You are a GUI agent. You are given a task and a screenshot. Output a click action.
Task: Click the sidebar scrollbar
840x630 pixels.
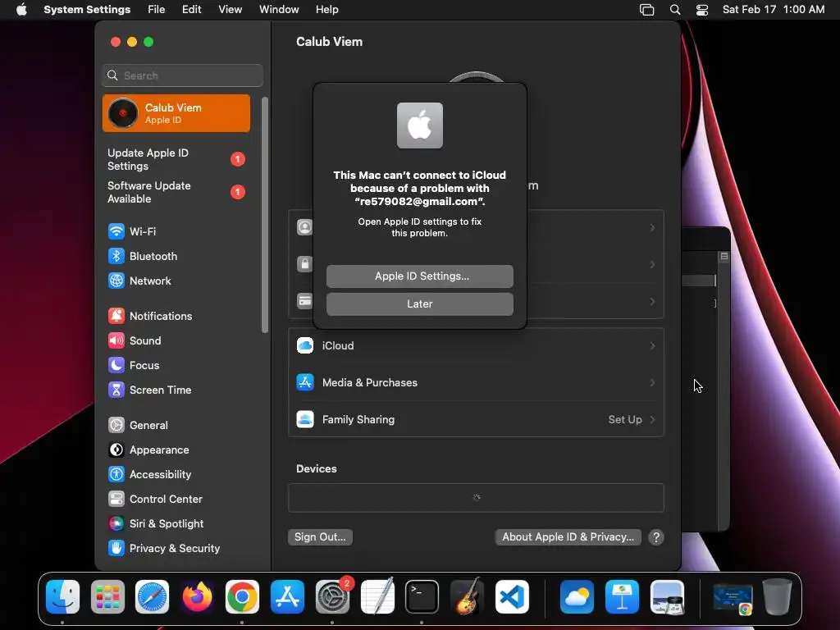[265, 214]
